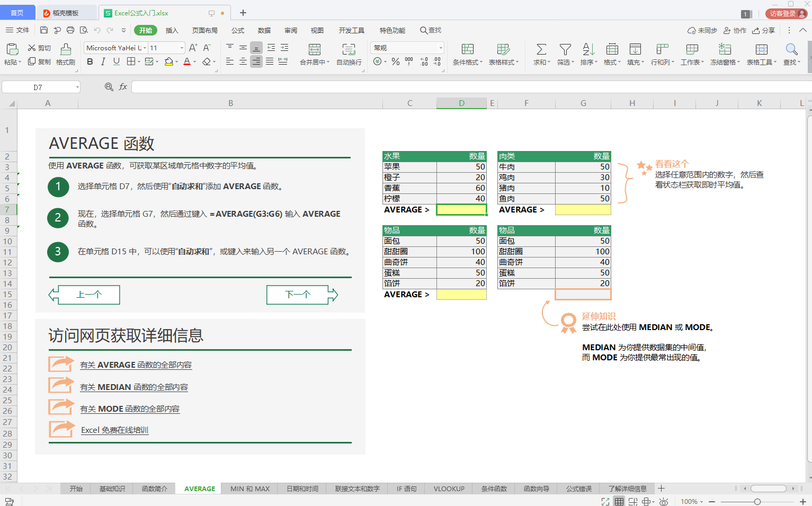Click the Insert Function fx icon
This screenshot has width=812, height=506.
[x=123, y=87]
